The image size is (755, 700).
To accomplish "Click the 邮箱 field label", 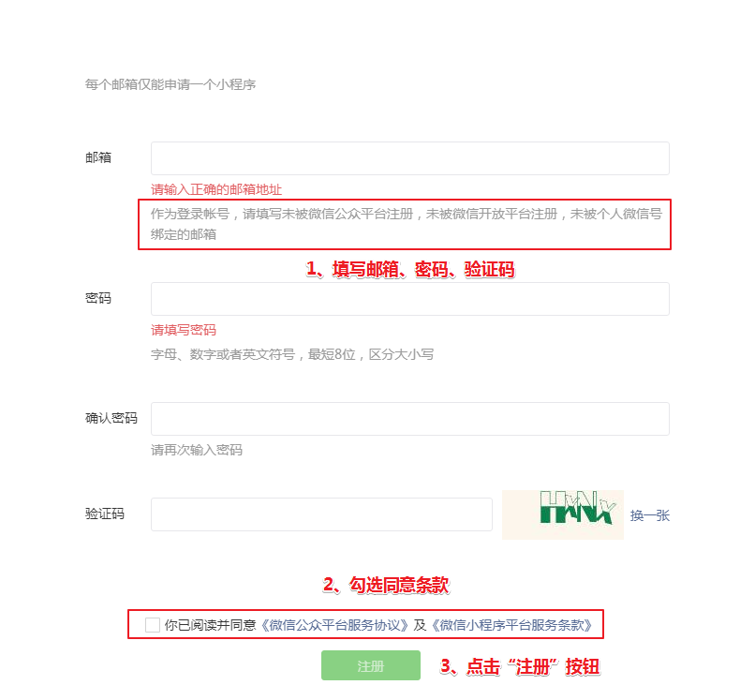I will (x=98, y=157).
